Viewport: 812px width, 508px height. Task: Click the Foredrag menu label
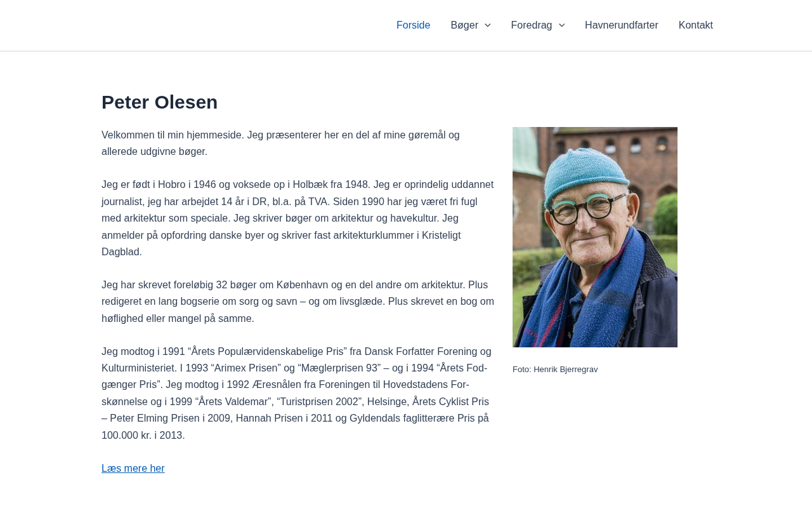click(x=531, y=25)
